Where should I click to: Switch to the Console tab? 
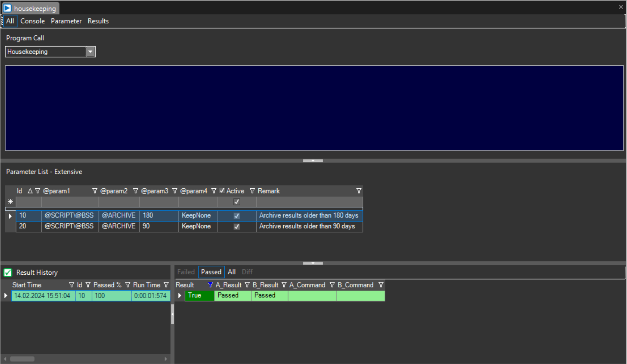tap(32, 21)
